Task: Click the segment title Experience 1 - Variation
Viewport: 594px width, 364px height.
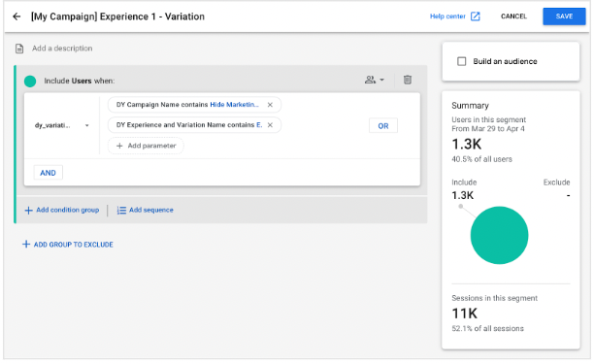Action: point(117,17)
